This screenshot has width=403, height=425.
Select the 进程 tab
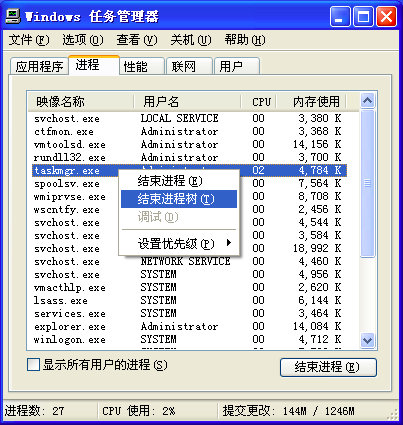[94, 65]
